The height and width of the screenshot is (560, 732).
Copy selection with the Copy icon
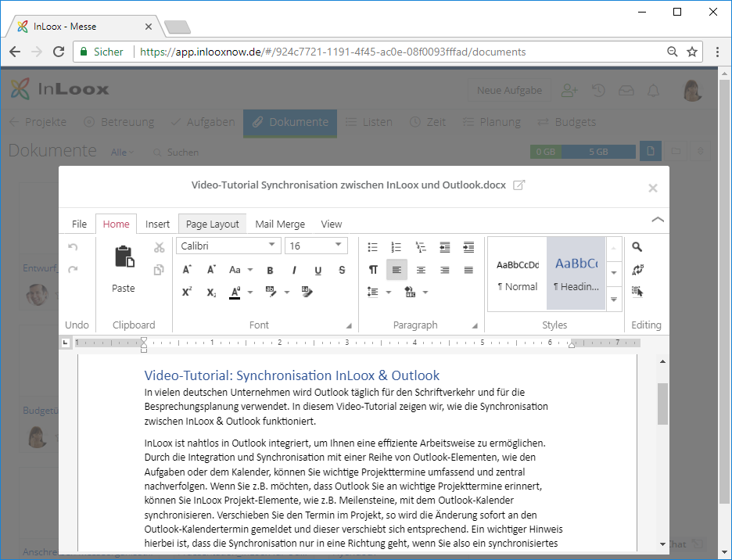[x=160, y=270]
